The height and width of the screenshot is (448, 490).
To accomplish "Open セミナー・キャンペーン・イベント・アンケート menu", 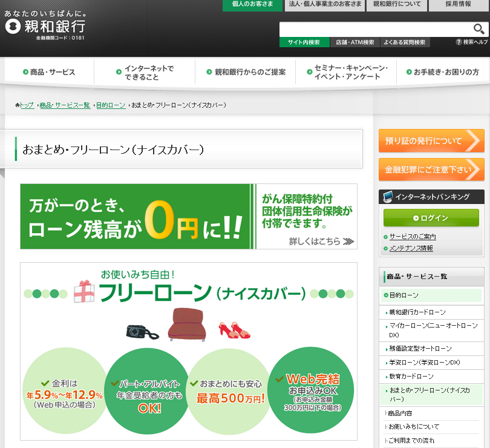I will 346,72.
